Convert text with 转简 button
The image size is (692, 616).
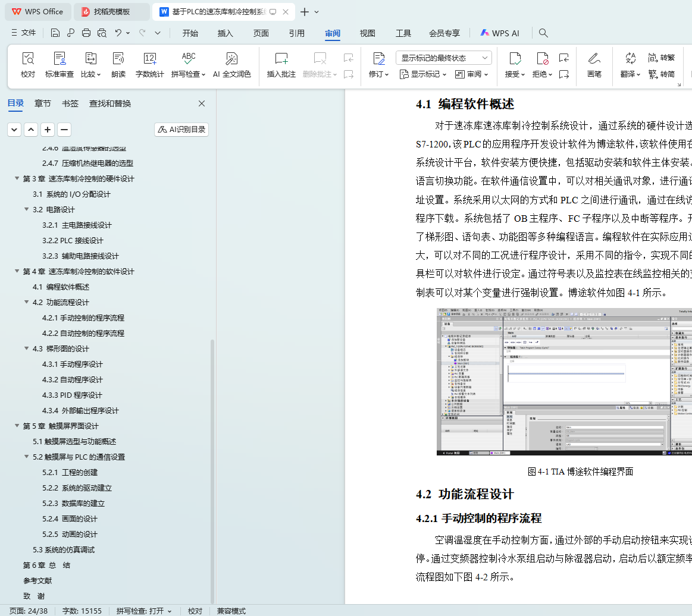point(662,74)
